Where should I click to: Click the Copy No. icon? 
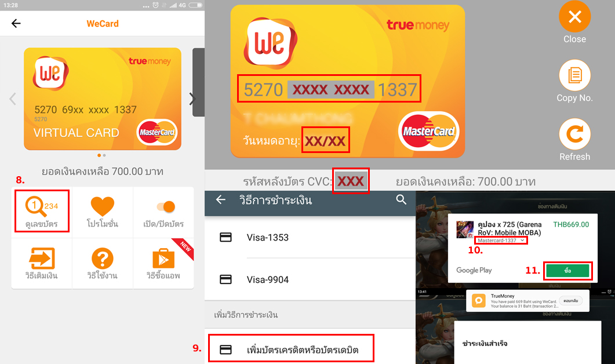(574, 75)
